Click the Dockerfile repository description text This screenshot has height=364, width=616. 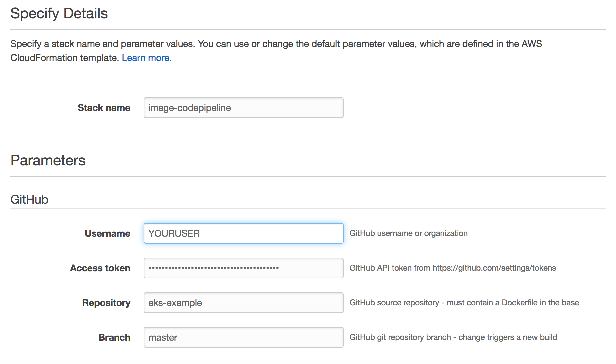click(x=464, y=303)
